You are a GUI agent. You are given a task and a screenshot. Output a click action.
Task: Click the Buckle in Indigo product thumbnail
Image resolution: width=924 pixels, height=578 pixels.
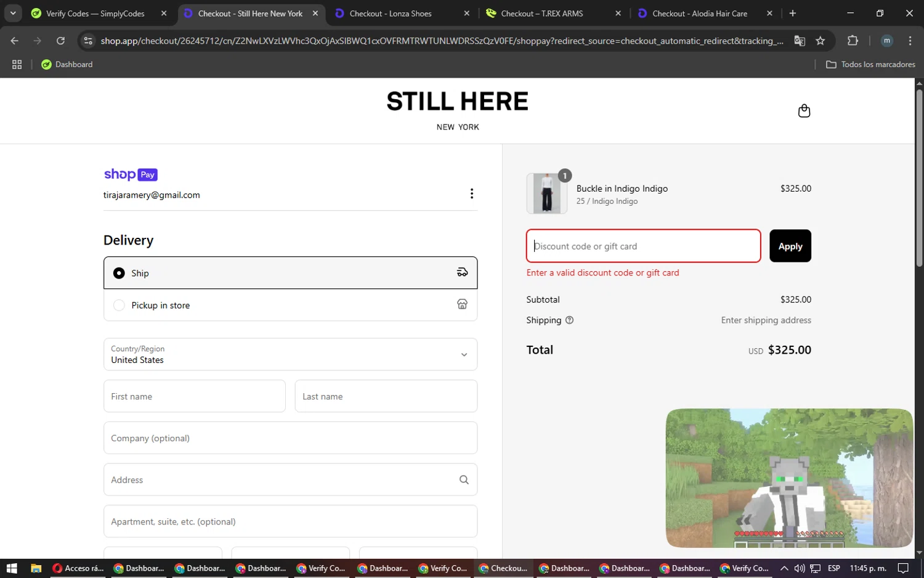[x=547, y=193]
